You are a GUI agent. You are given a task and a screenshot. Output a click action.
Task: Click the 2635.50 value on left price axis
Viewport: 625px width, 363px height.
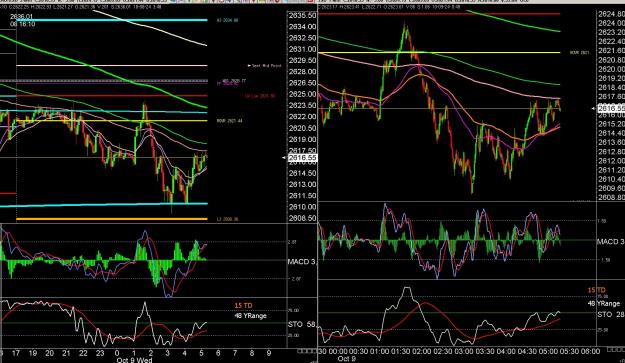(303, 15)
